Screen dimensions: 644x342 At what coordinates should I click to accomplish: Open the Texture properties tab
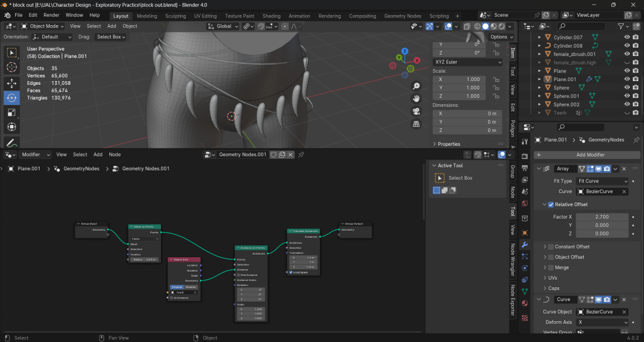525,317
